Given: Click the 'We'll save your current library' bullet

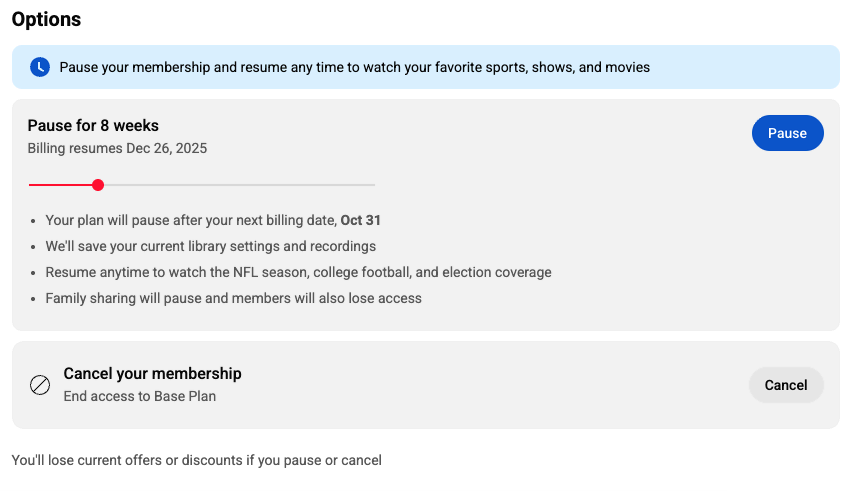Looking at the screenshot, I should pyautogui.click(x=210, y=246).
